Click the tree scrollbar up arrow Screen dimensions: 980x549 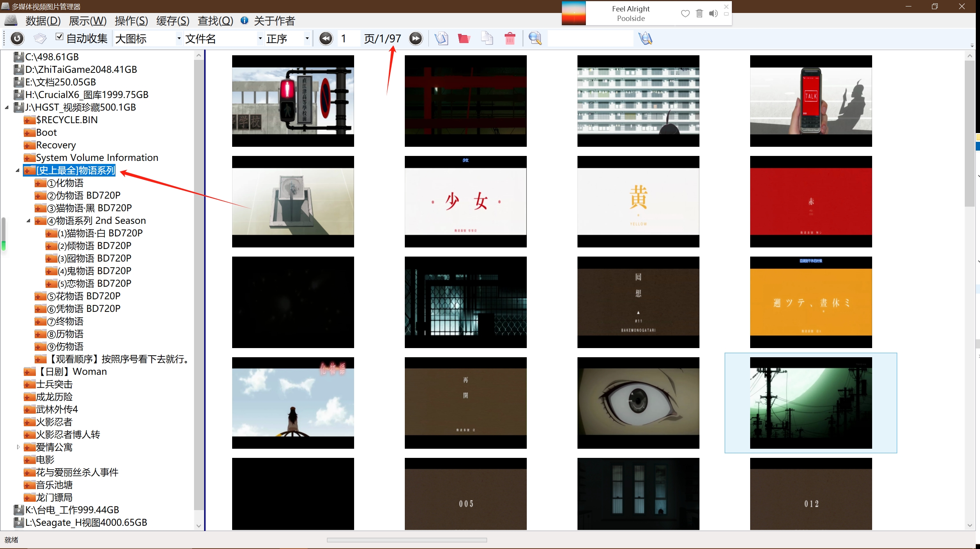pyautogui.click(x=199, y=55)
